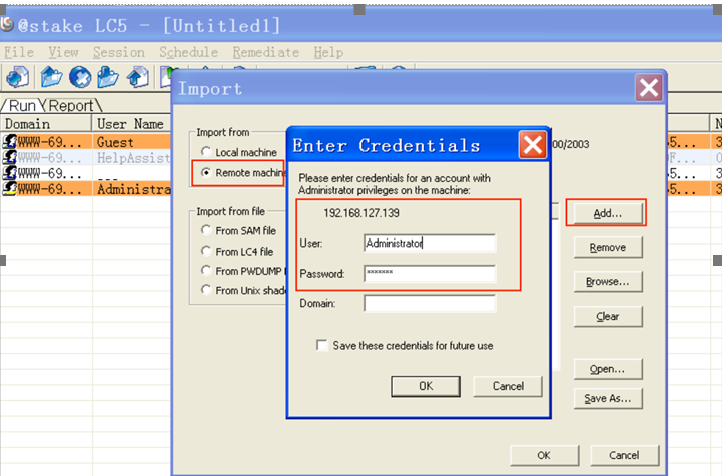This screenshot has width=722, height=476.
Task: Click the Clear button
Action: point(607,317)
